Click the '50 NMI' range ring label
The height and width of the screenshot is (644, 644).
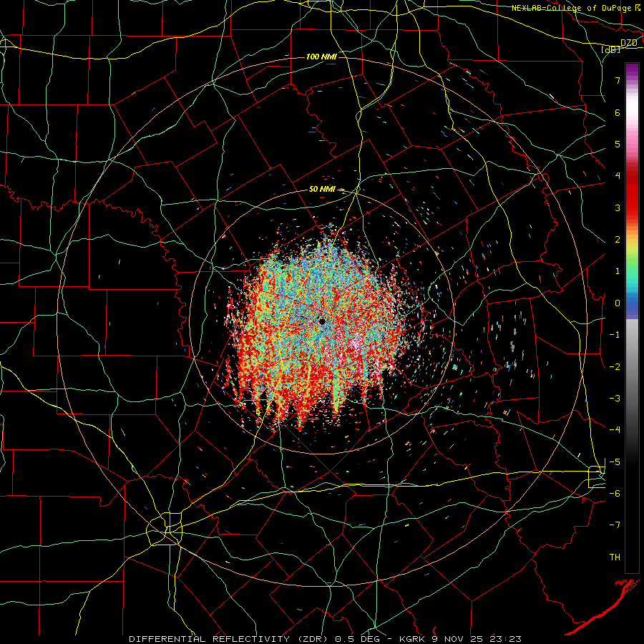tap(322, 190)
